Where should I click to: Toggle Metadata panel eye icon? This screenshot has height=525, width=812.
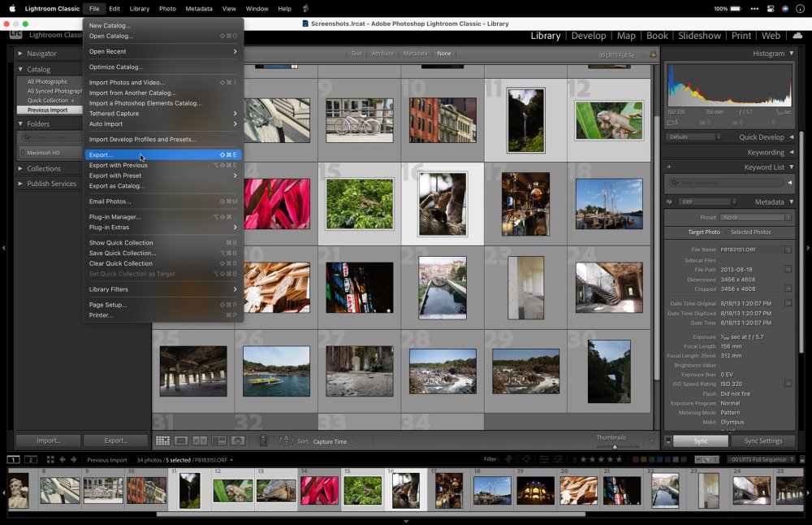tap(670, 202)
